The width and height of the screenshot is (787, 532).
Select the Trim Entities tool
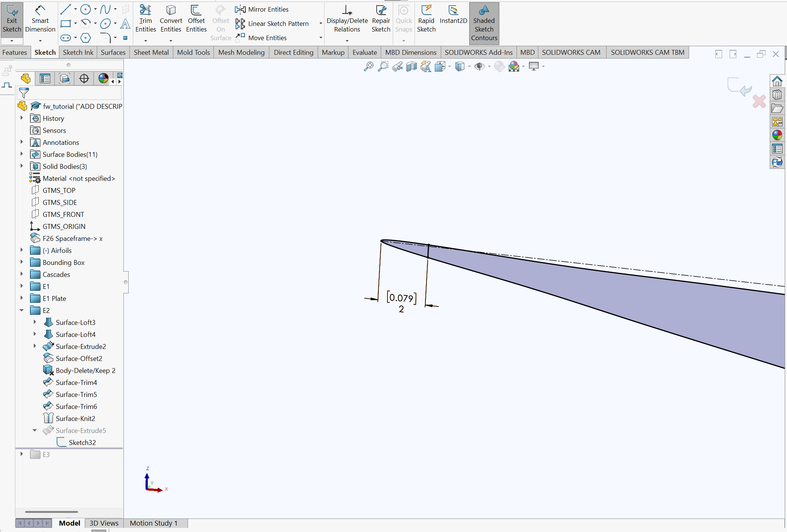coord(146,20)
